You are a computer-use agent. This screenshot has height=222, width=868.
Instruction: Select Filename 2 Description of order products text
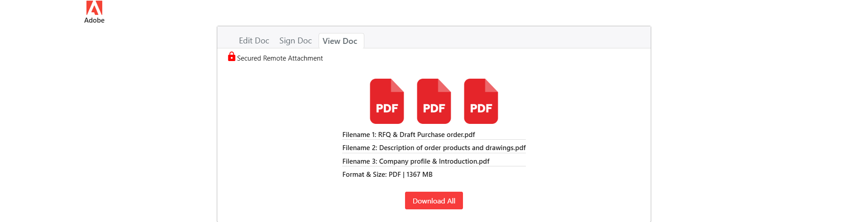coord(434,148)
